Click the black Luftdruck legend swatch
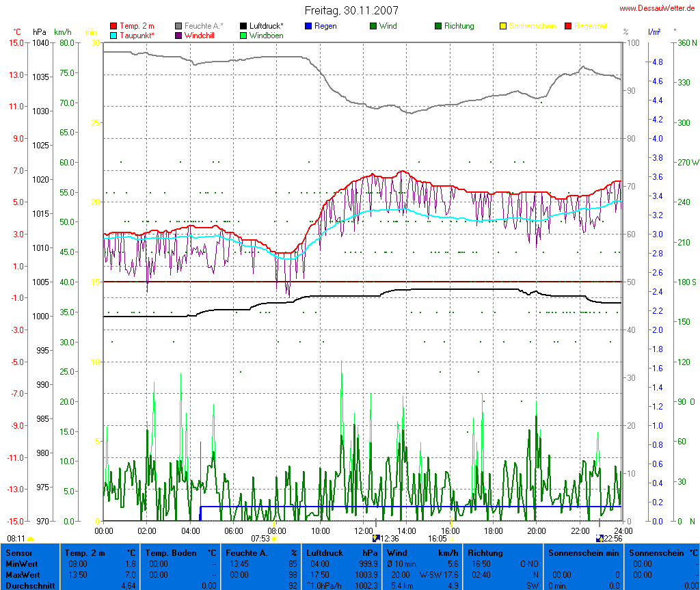The height and width of the screenshot is (590, 700). tap(243, 26)
